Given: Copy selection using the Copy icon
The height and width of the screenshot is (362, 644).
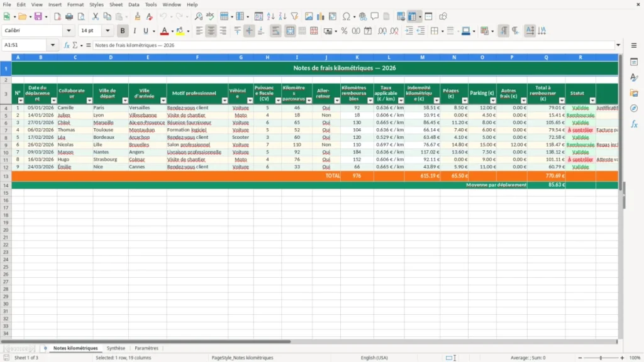Looking at the screenshot, I should point(107,16).
